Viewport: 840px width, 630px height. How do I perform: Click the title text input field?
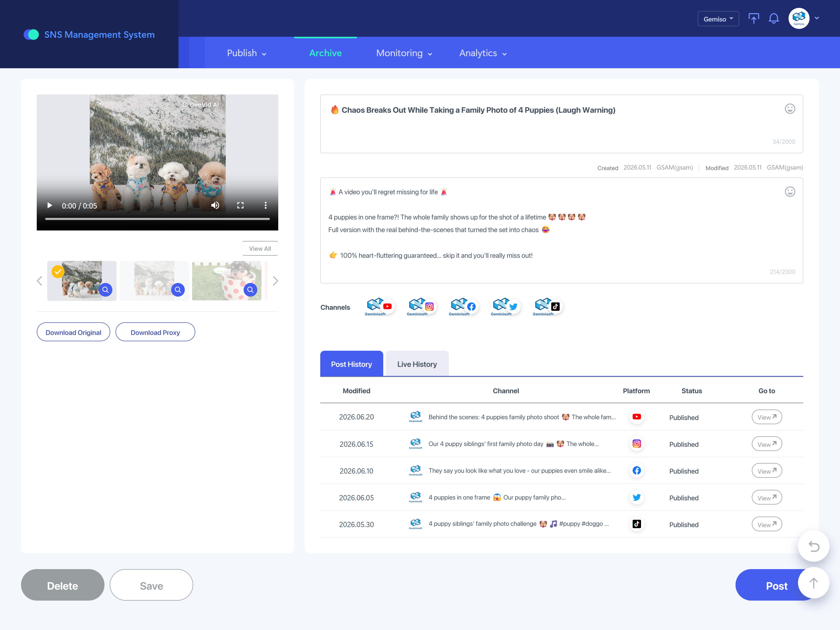click(x=561, y=124)
